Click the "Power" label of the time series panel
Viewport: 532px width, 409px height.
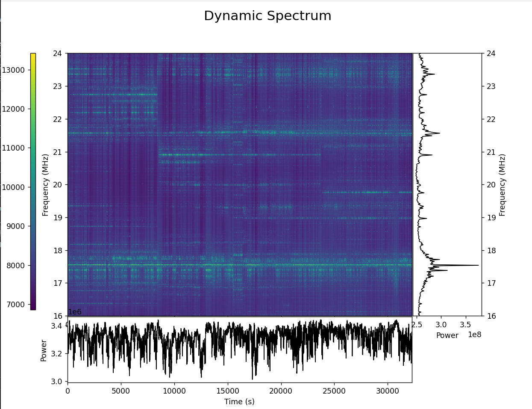pyautogui.click(x=44, y=350)
